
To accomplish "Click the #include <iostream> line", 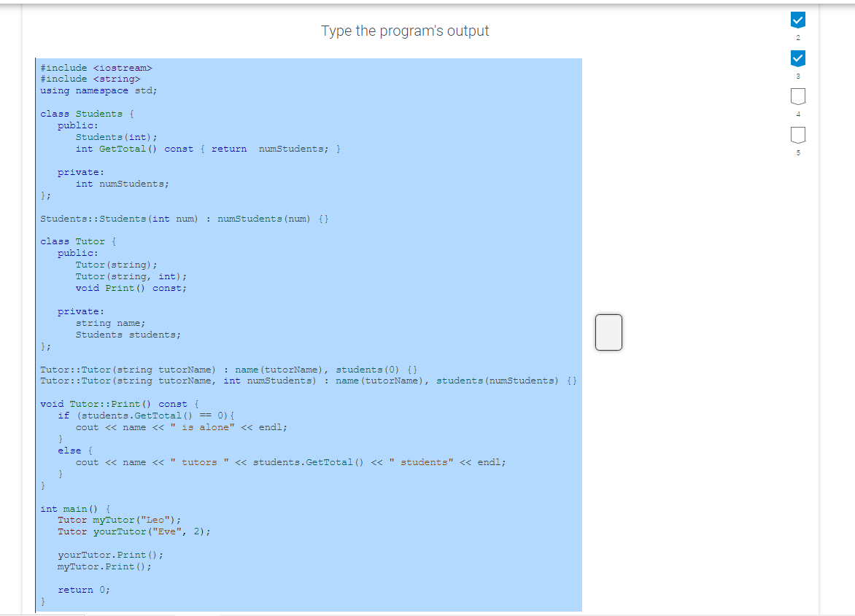I will click(x=94, y=67).
